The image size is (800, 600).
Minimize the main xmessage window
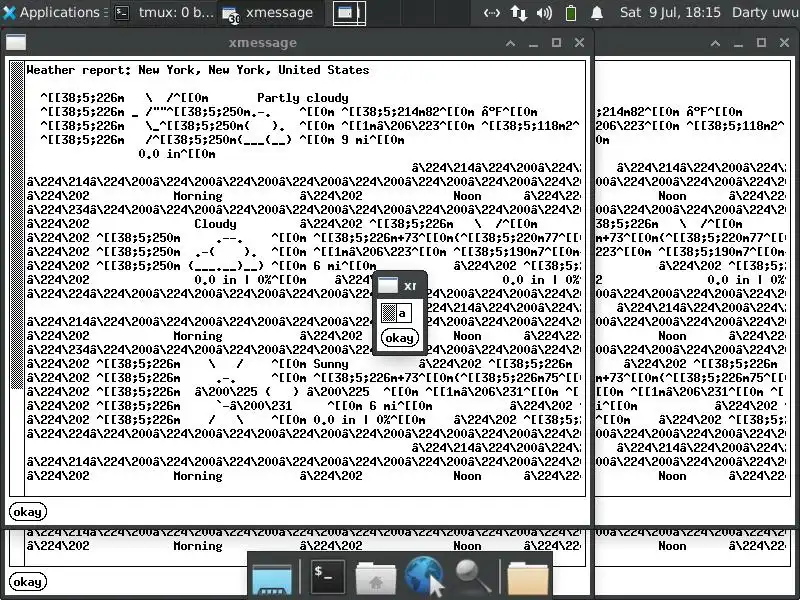534,43
